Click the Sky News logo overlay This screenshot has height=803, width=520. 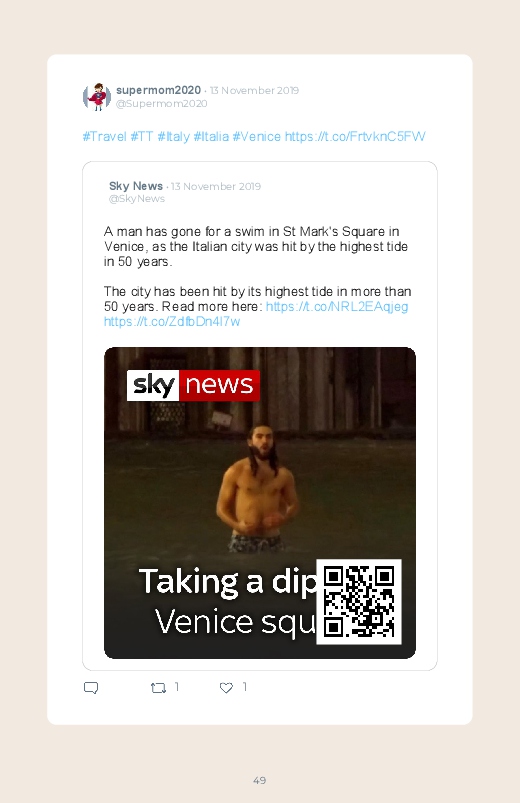click(x=193, y=385)
